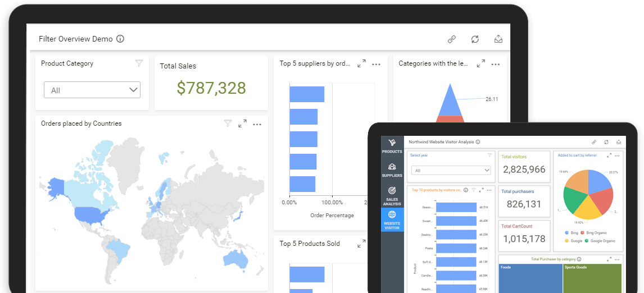Click the 2,825,966 Total visitors value

point(524,169)
